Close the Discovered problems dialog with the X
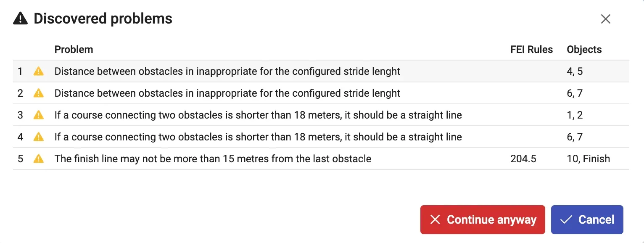644x243 pixels. (x=605, y=19)
